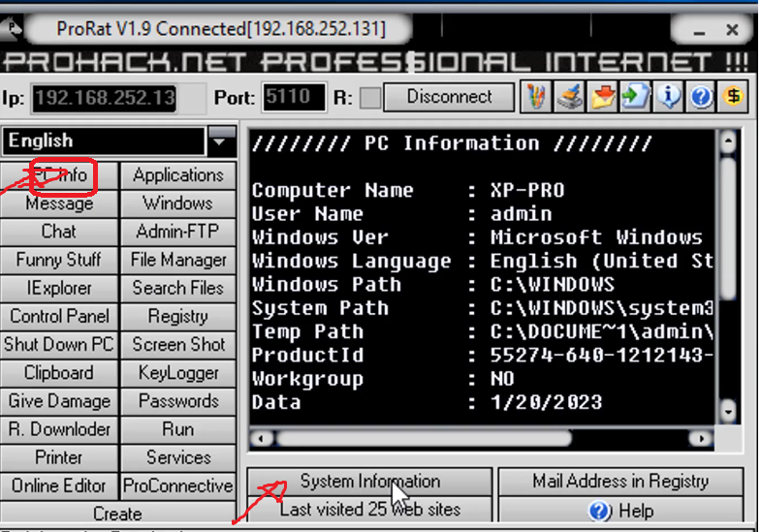The width and height of the screenshot is (761, 532).
Task: Click the folder with red arrow icon
Action: point(602,97)
